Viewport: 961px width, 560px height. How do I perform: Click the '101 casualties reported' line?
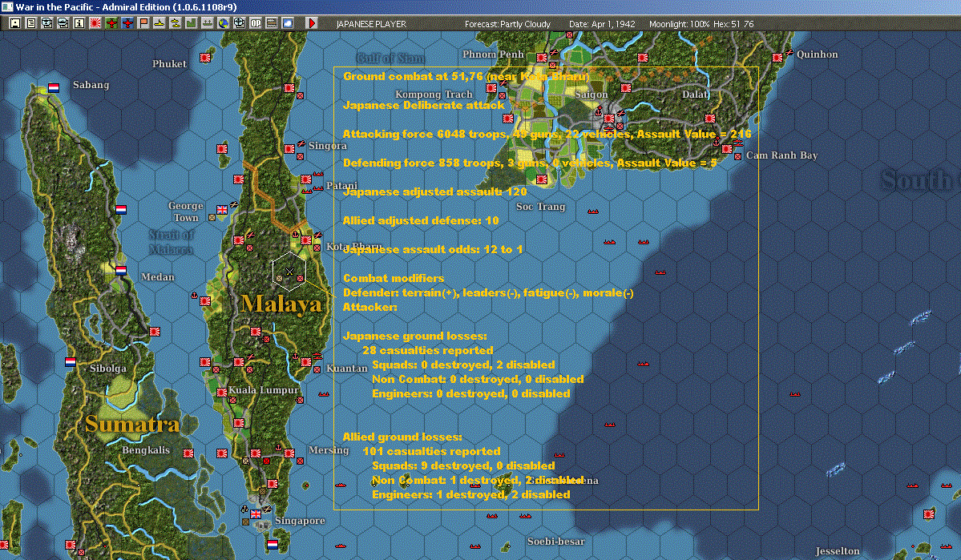click(x=431, y=452)
